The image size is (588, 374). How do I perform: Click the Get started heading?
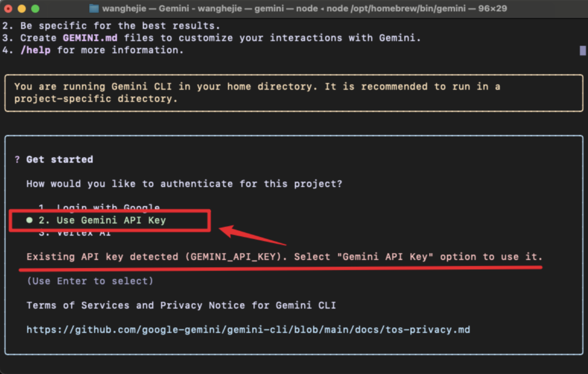coord(59,159)
